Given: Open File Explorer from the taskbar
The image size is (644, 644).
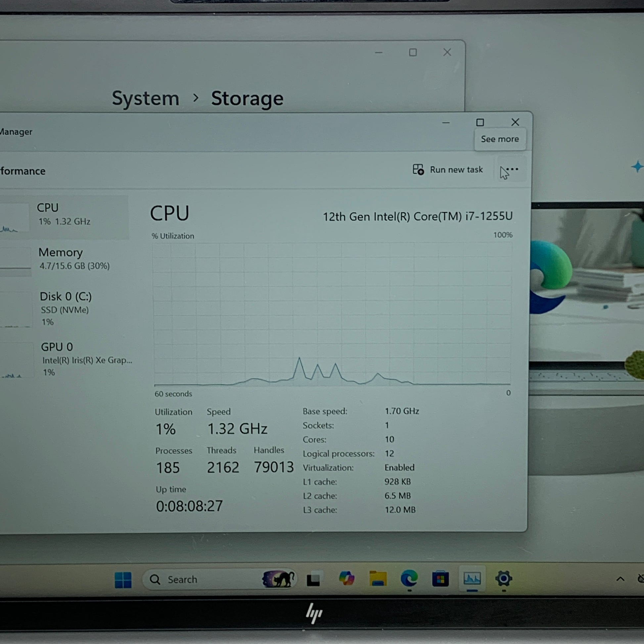Looking at the screenshot, I should click(x=378, y=579).
